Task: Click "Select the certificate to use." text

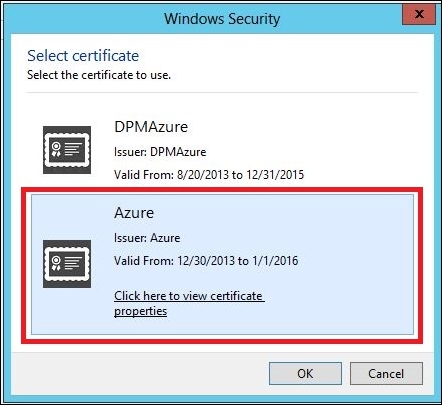Action: (x=99, y=75)
